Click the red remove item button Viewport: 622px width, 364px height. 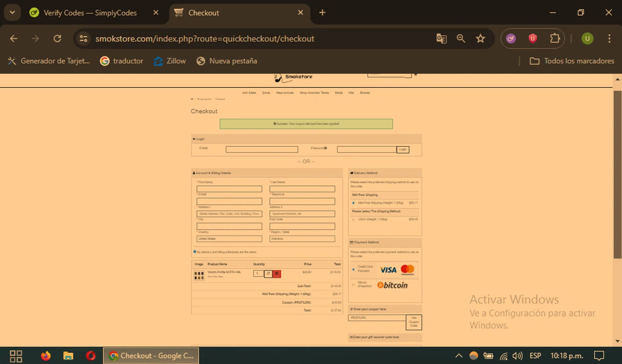277,274
